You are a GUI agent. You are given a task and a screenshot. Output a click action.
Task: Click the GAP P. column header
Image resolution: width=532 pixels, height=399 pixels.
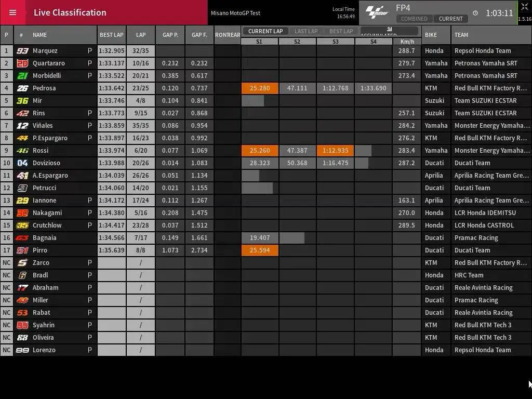pyautogui.click(x=170, y=35)
